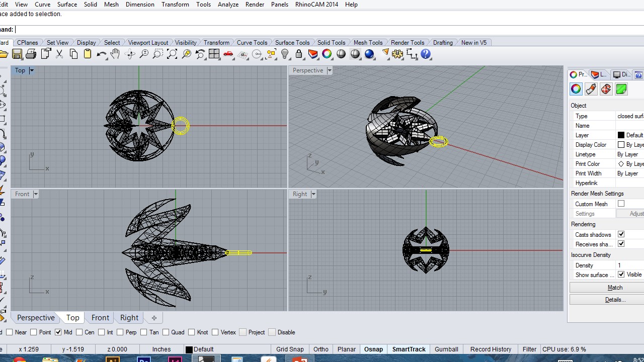Switch to the Front viewport tab
644x362 pixels.
tap(100, 318)
